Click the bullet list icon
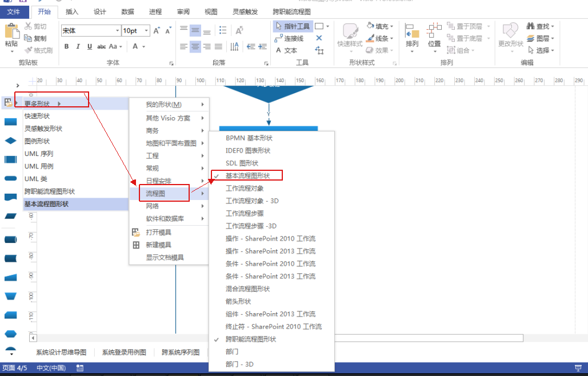 223,30
